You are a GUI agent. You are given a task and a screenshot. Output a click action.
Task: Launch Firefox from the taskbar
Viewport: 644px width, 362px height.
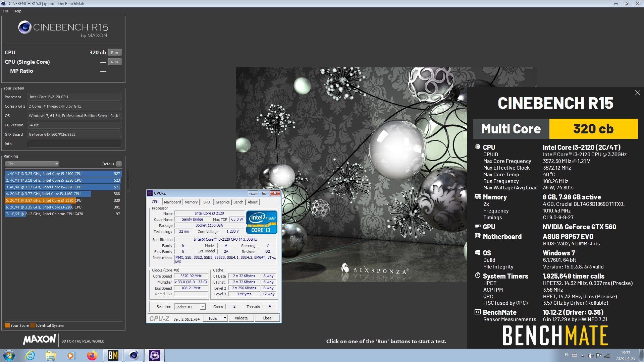(92, 355)
